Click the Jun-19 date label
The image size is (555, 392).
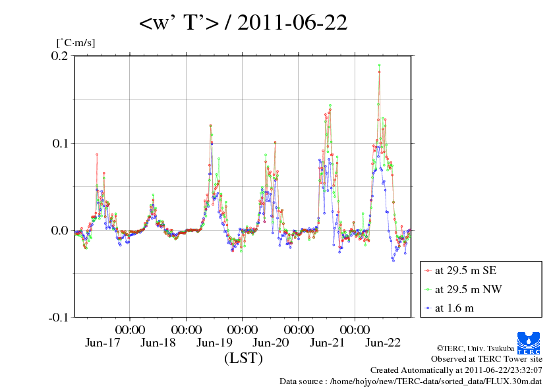pos(214,343)
